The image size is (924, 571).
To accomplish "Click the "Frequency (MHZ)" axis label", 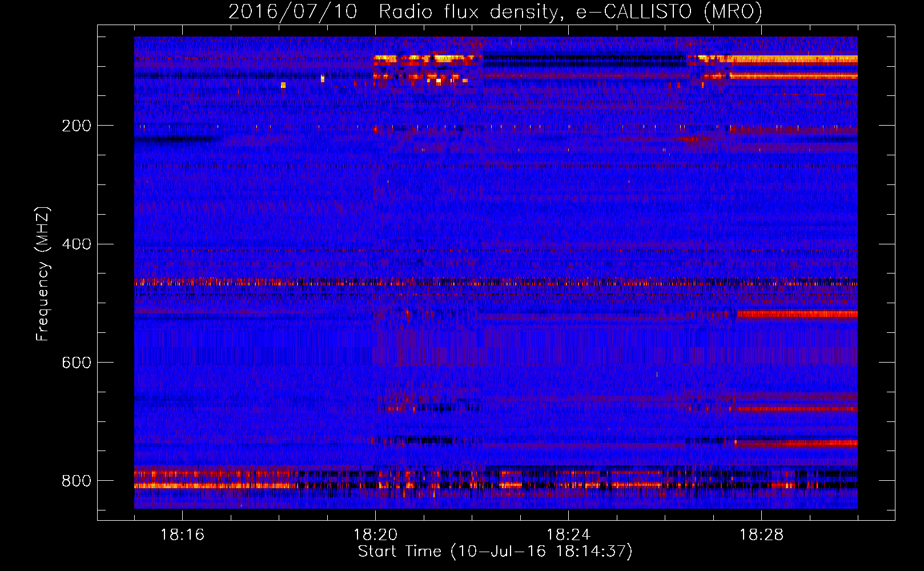I will tap(43, 274).
